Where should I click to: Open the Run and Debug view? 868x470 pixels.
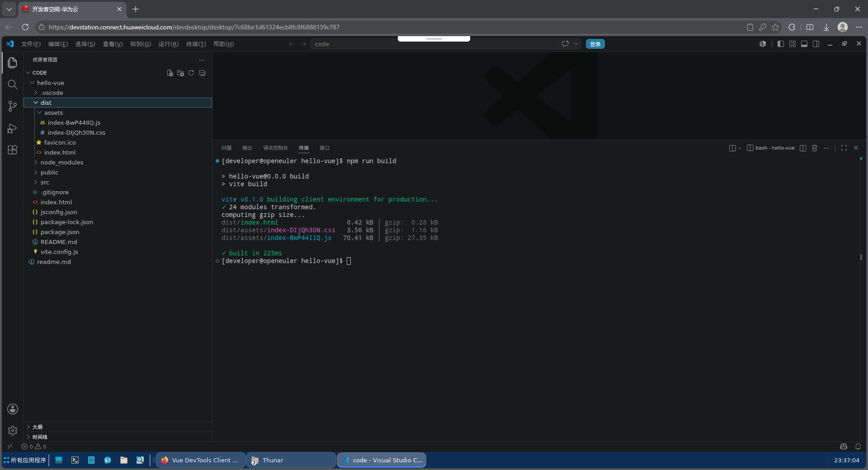pos(13,128)
